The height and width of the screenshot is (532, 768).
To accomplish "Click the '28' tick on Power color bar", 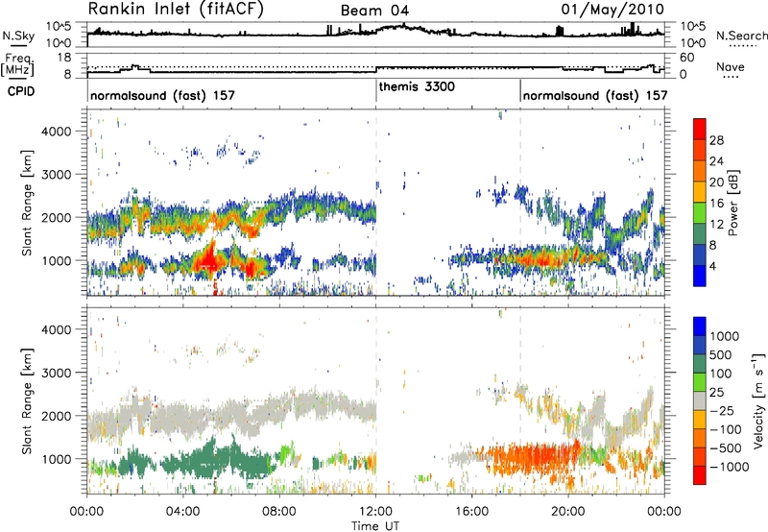I will [x=716, y=140].
